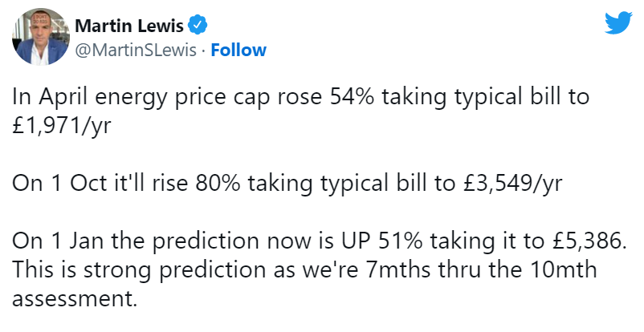The height and width of the screenshot is (332, 644).
Task: Click the "54%" text in first line
Action: pos(349,99)
